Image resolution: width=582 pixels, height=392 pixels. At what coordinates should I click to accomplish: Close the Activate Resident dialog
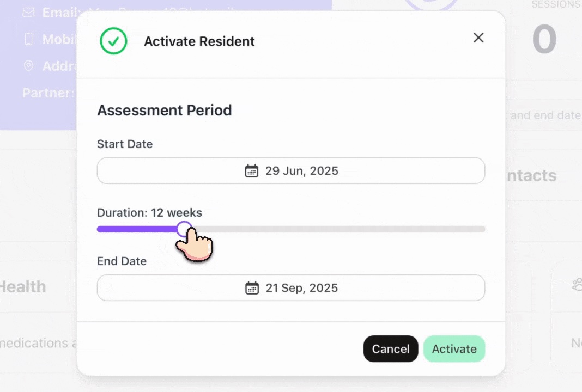point(478,38)
